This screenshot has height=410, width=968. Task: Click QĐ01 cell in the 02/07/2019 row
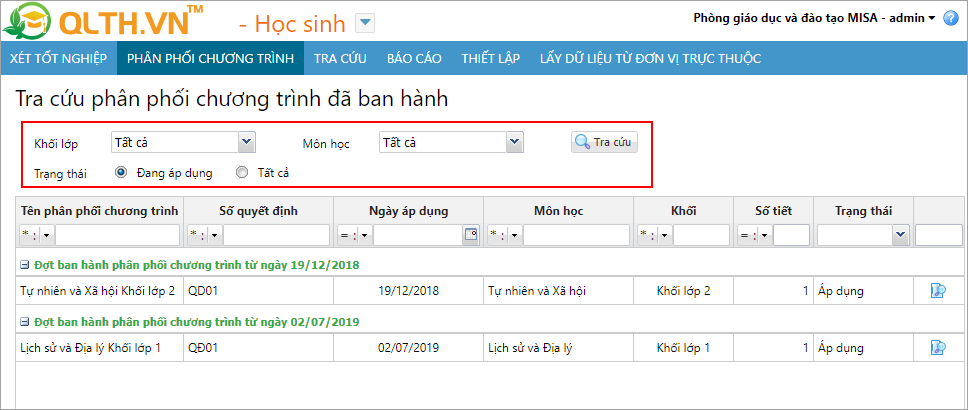pos(259,348)
